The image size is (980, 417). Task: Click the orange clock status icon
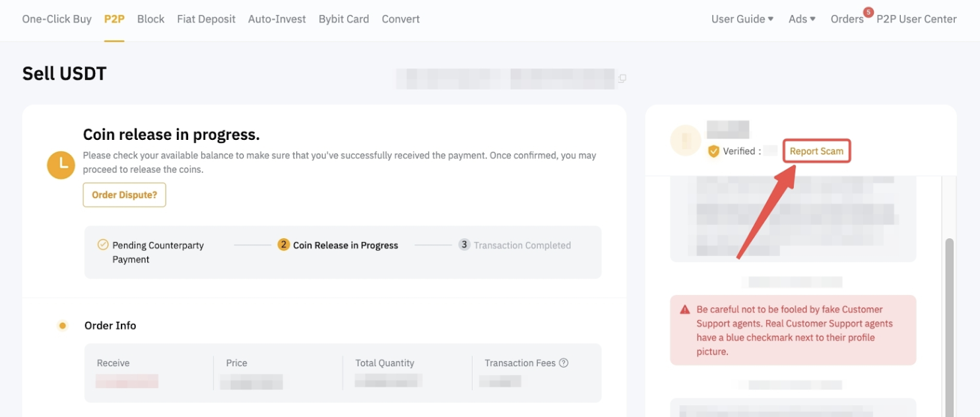(x=61, y=165)
